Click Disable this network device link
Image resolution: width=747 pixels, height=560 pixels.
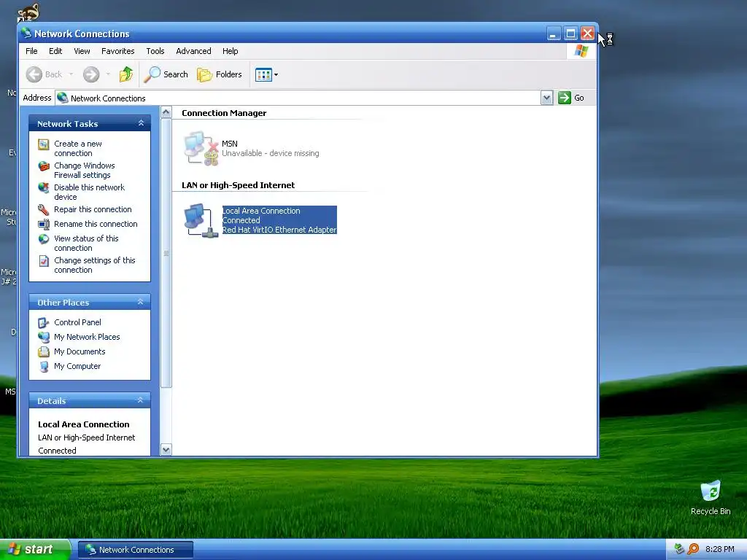[89, 192]
